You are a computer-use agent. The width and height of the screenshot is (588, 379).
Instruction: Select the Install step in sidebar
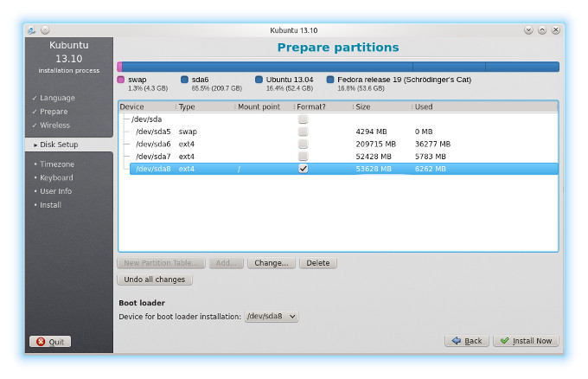point(50,205)
